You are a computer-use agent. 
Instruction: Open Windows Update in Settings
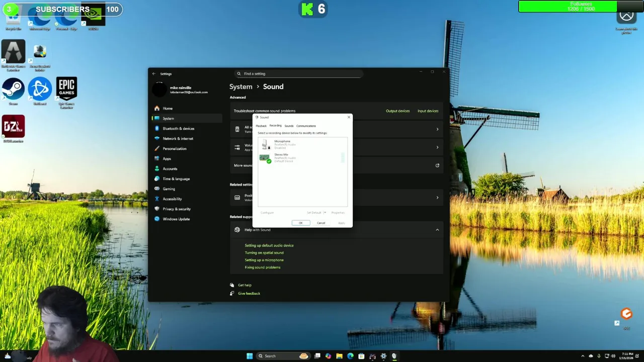(x=186, y=219)
